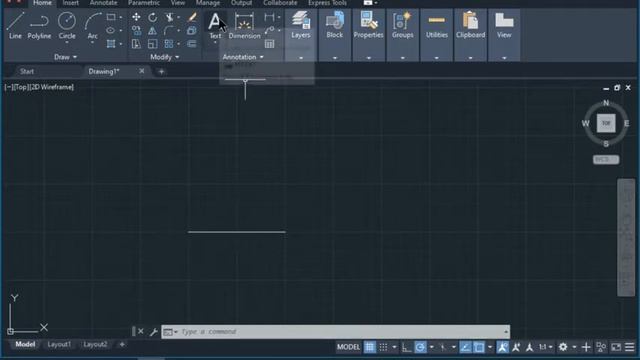The width and height of the screenshot is (640, 360).
Task: Toggle Polar tracking in status bar
Action: point(420,347)
